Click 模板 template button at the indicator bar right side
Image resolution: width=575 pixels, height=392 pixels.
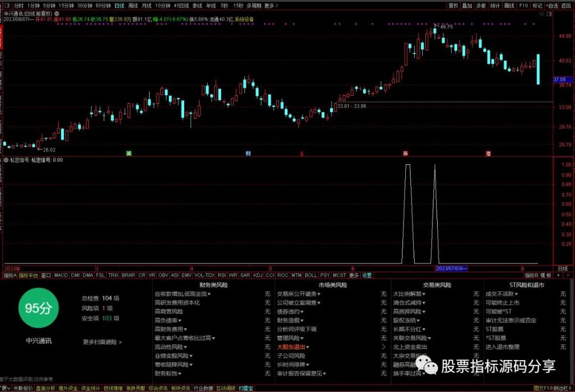[546, 275]
